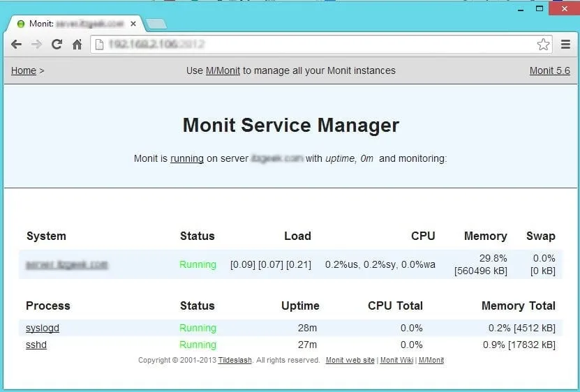This screenshot has width=580, height=392.
Task: Follow the M/Monit link in header
Action: click(x=223, y=70)
